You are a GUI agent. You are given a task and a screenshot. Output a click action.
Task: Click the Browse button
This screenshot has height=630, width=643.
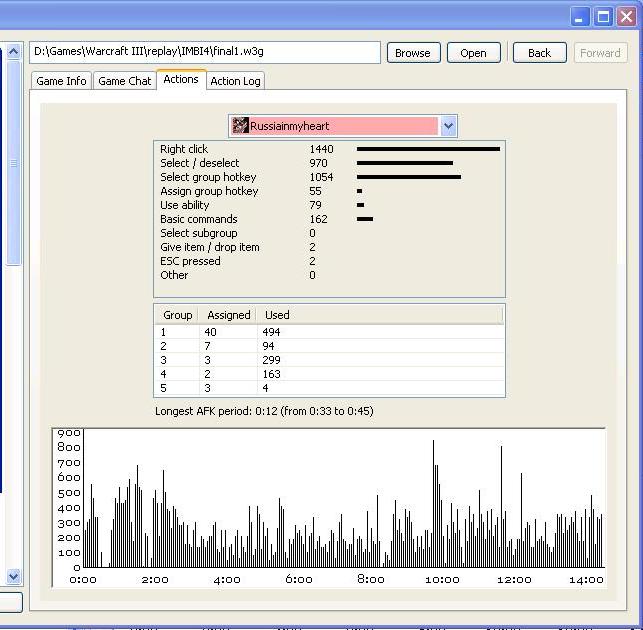click(x=413, y=53)
